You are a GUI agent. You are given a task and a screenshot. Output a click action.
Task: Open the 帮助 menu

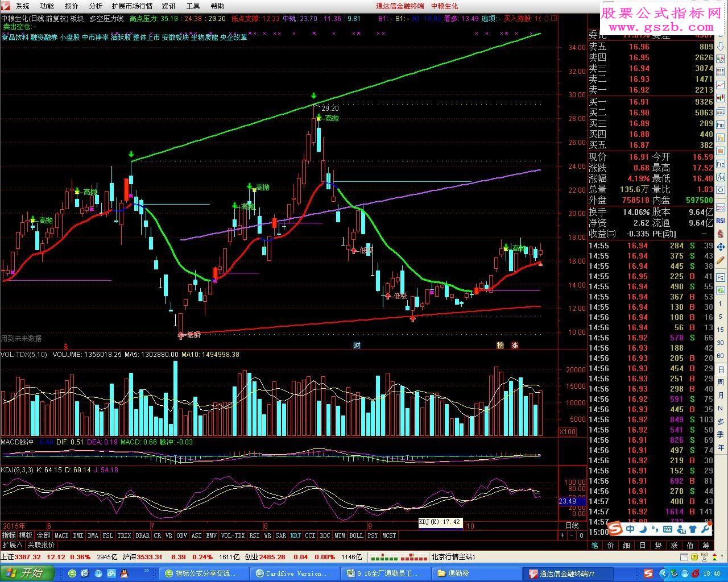click(218, 6)
